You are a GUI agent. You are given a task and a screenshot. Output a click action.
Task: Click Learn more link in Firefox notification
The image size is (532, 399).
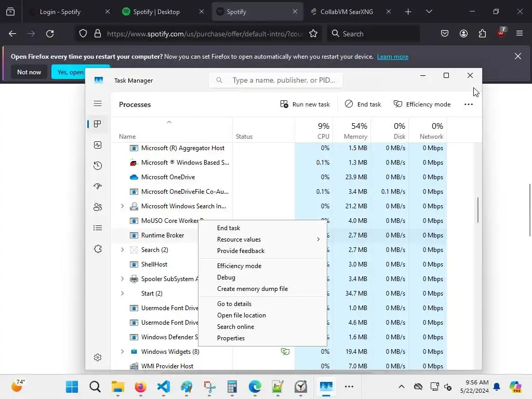(x=393, y=57)
